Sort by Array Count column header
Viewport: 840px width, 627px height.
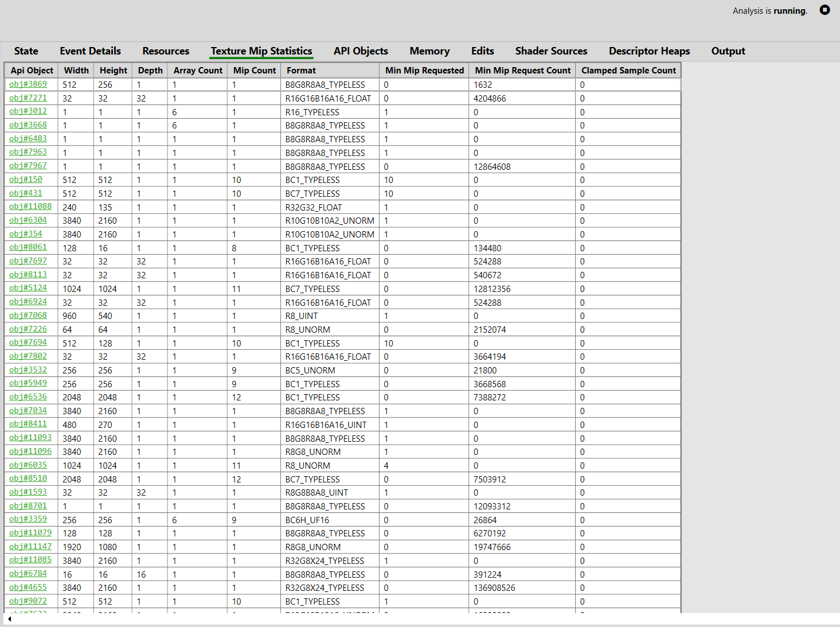coord(198,71)
